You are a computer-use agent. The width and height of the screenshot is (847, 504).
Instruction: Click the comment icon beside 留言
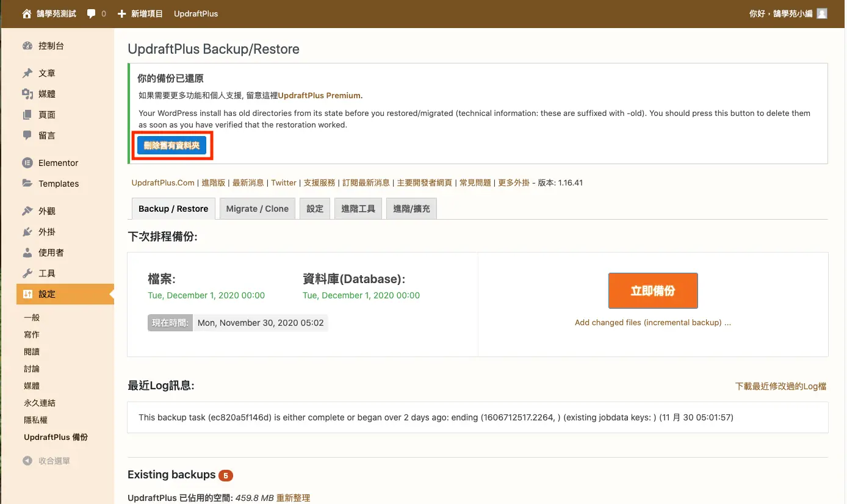point(27,135)
